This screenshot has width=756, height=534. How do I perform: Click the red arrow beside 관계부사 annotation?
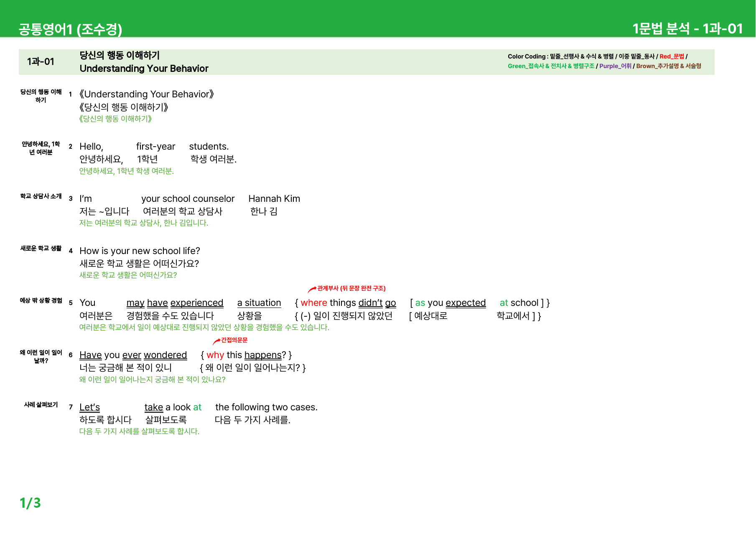click(x=312, y=289)
